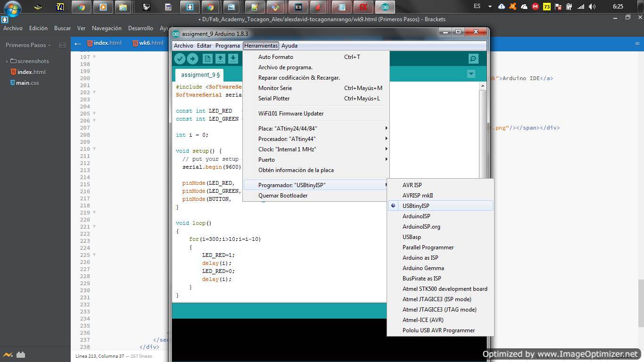The height and width of the screenshot is (362, 644).
Task: Select the USBtinyISP programmer radio option
Action: click(440, 206)
